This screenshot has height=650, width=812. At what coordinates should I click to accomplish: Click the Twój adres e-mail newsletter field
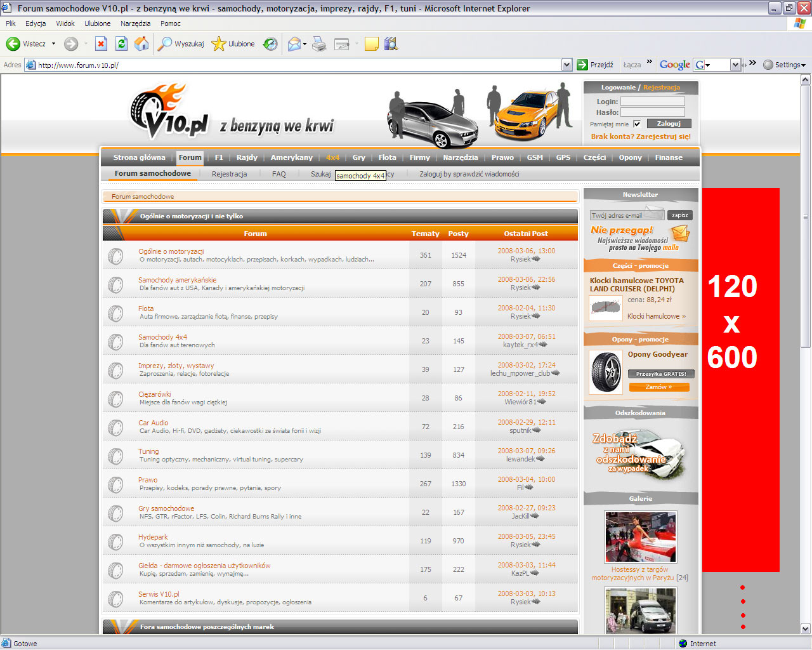(x=627, y=215)
